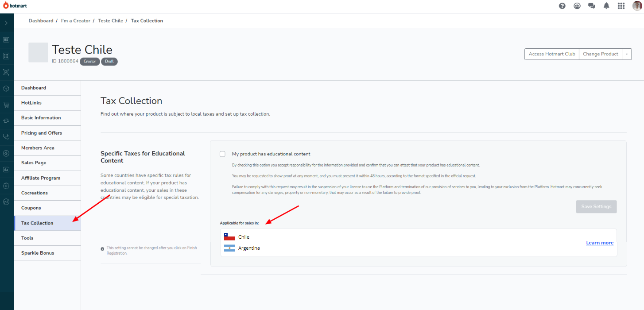Open the Learn more link
The image size is (644, 310).
(600, 243)
